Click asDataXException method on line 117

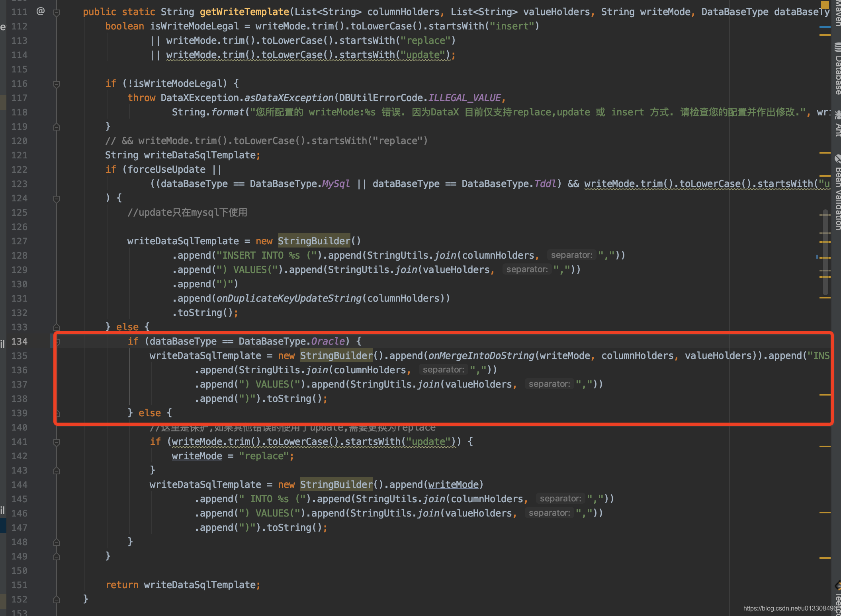coord(289,98)
